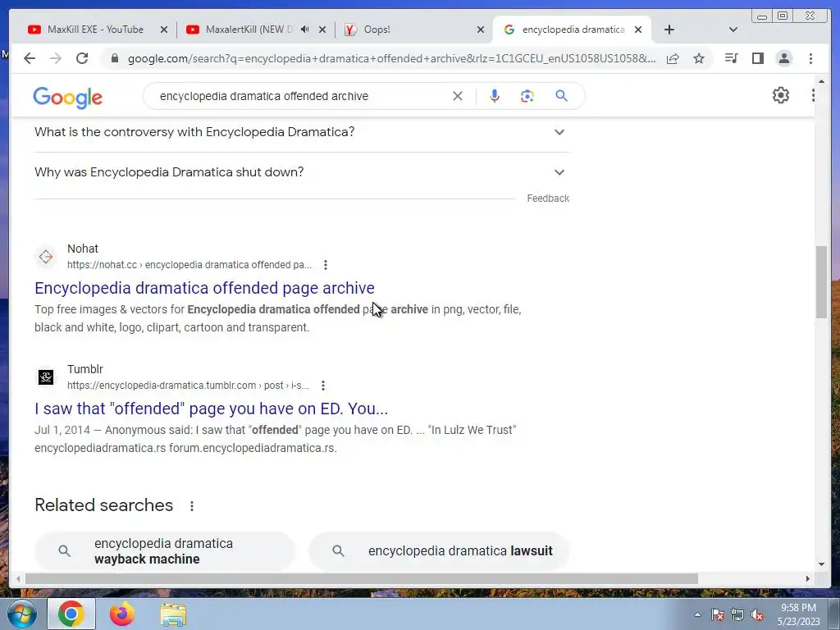Screen dimensions: 840x630
Task: Click the horizontal scrollbar thumb
Action: 362,578
